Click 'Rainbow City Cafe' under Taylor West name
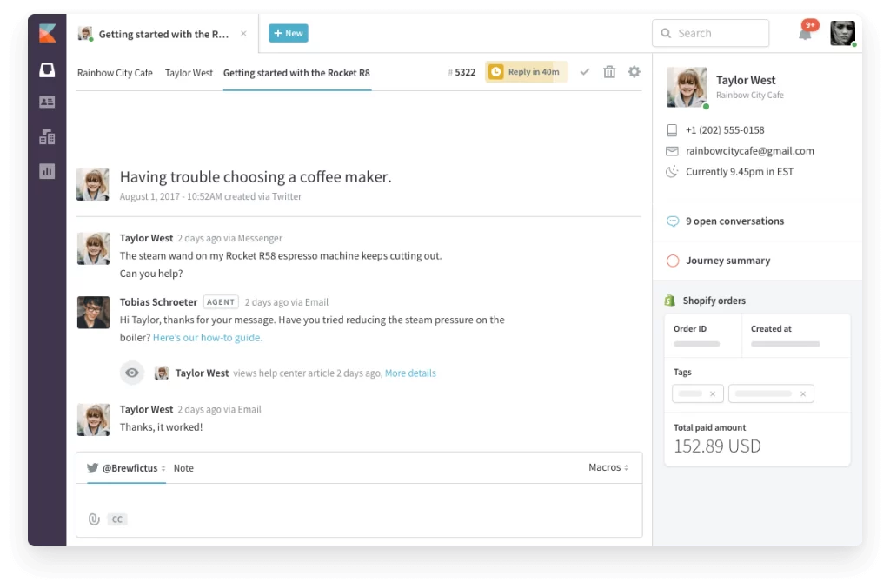The width and height of the screenshot is (890, 588). [750, 96]
